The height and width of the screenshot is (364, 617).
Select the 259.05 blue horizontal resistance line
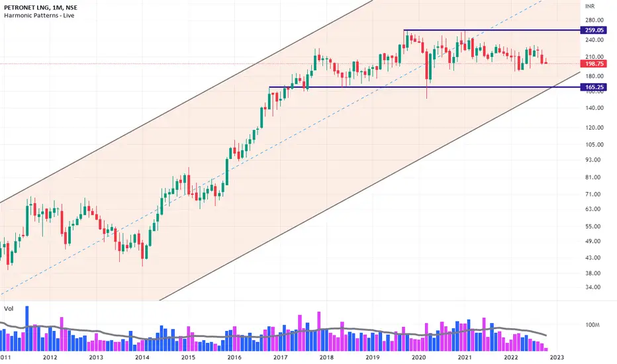point(492,30)
